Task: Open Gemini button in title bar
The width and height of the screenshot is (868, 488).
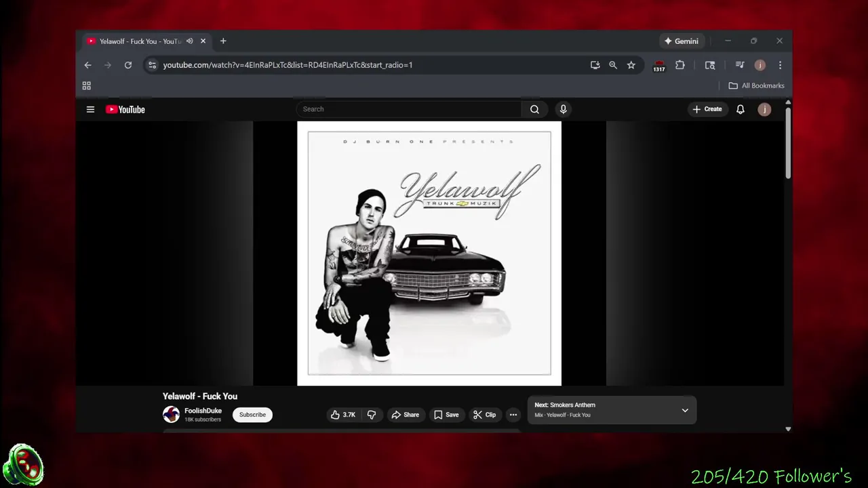Action: 682,41
